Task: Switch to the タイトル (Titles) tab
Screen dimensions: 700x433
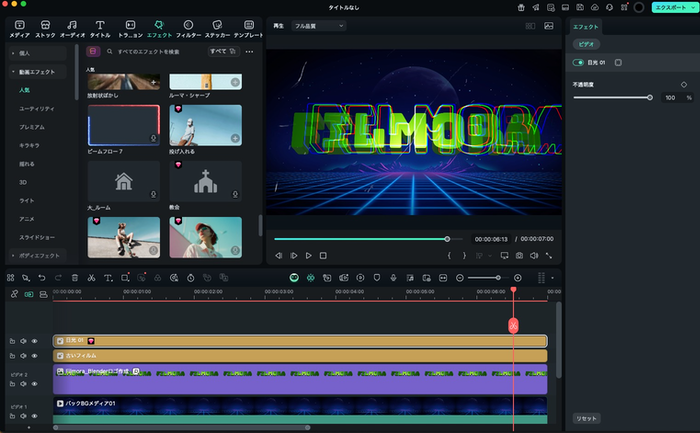Action: coord(100,27)
